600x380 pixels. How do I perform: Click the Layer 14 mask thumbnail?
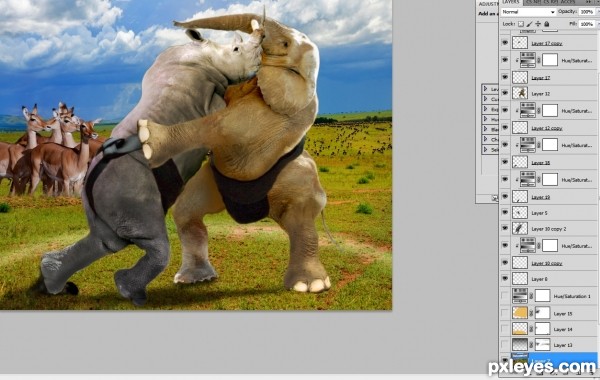[x=542, y=329]
